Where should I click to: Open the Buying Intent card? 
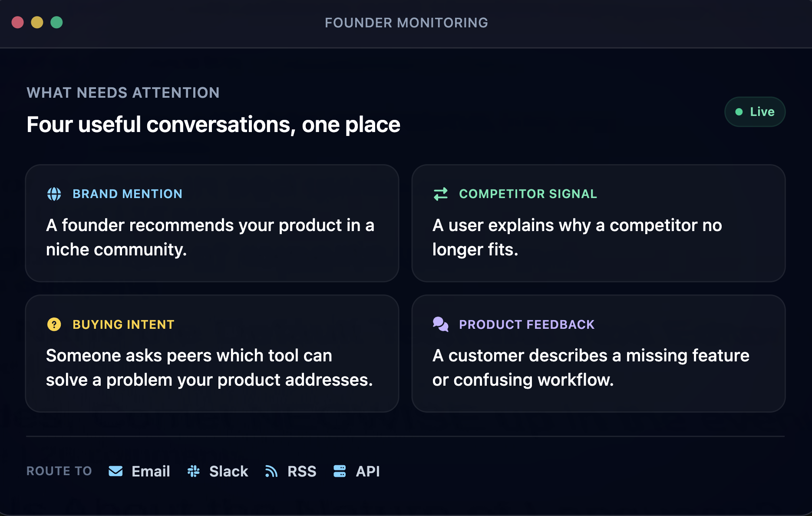click(x=212, y=354)
